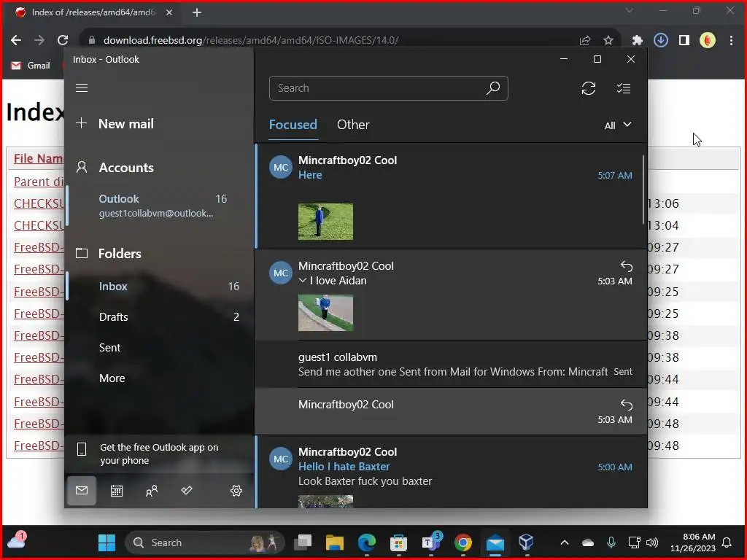
Task: Click the mail Search field
Action: (x=388, y=88)
